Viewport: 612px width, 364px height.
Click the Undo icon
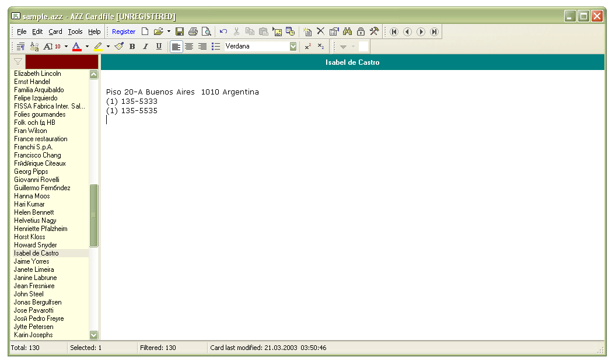click(x=222, y=32)
